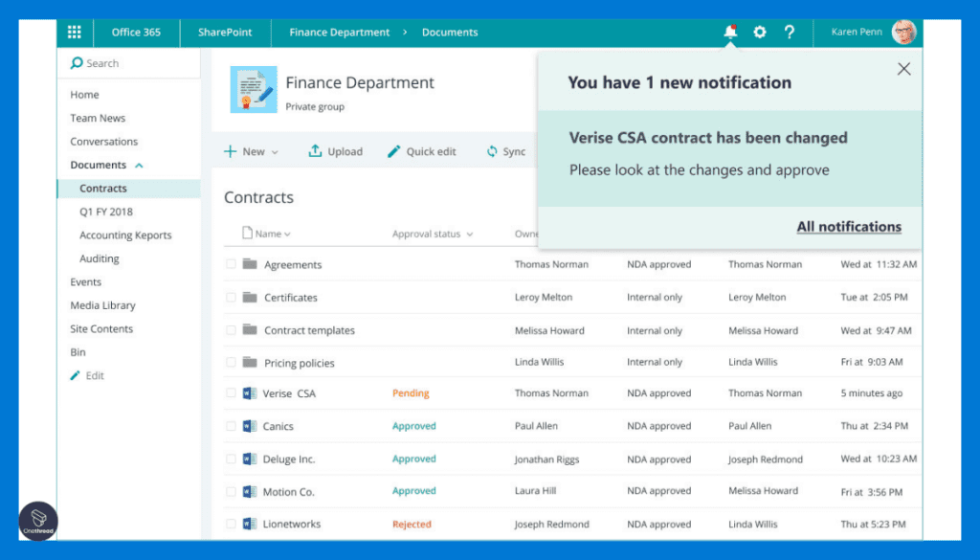The image size is (980, 560).
Task: Open the app launcher waffle icon
Action: point(75,32)
